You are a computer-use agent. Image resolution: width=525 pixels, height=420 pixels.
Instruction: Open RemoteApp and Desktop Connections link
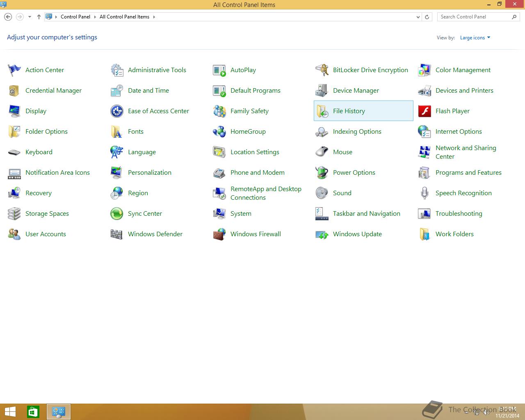[266, 193]
